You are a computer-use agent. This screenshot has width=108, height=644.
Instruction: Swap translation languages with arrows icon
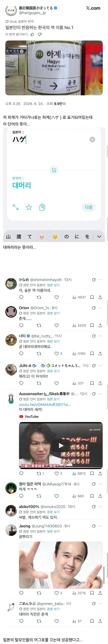[x=54, y=170]
